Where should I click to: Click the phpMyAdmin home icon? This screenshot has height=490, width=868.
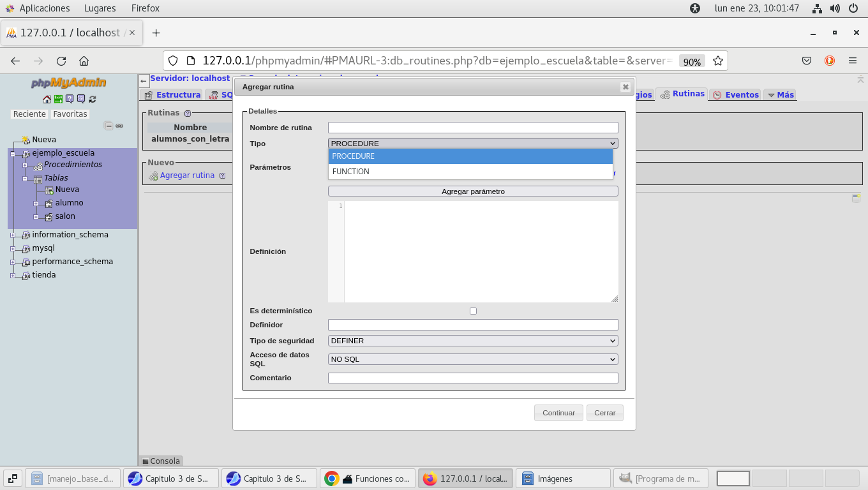(x=47, y=99)
